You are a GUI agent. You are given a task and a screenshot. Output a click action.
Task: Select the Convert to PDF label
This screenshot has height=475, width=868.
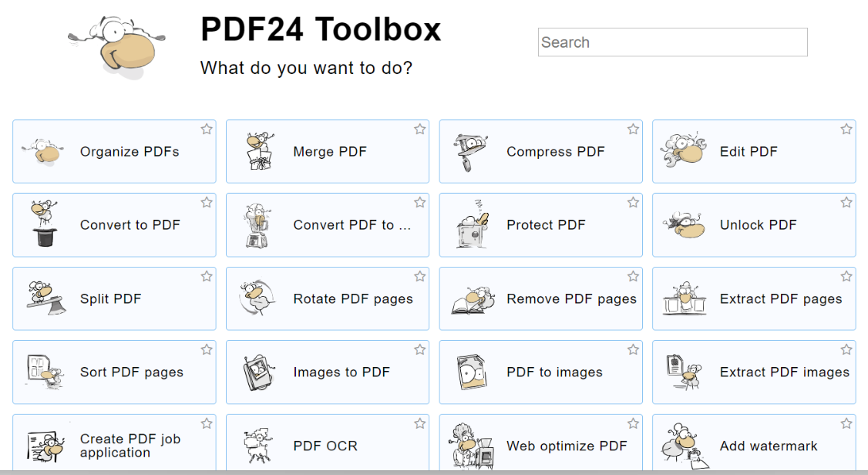coord(130,224)
